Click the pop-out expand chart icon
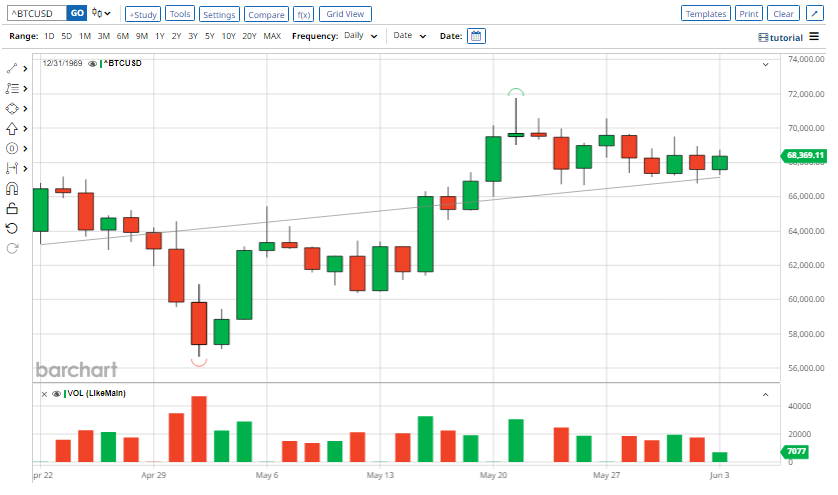This screenshot has width=838, height=495. (814, 13)
